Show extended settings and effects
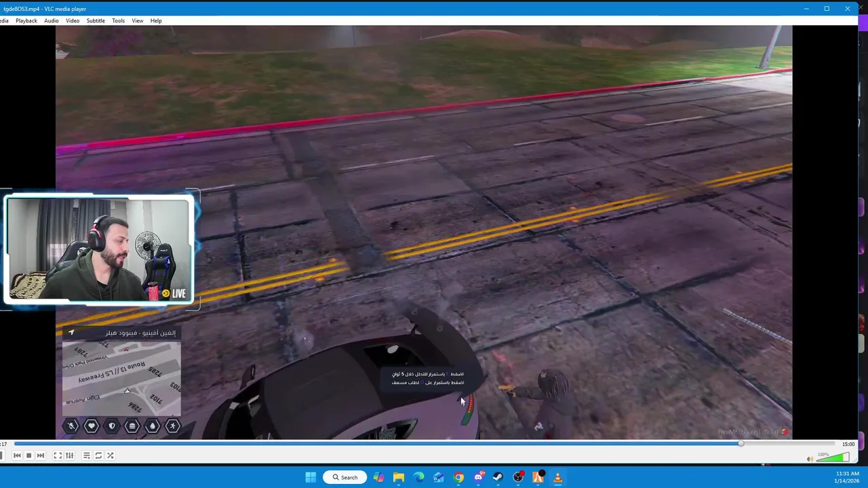Screen dimensions: 868x488 [x=69, y=455]
